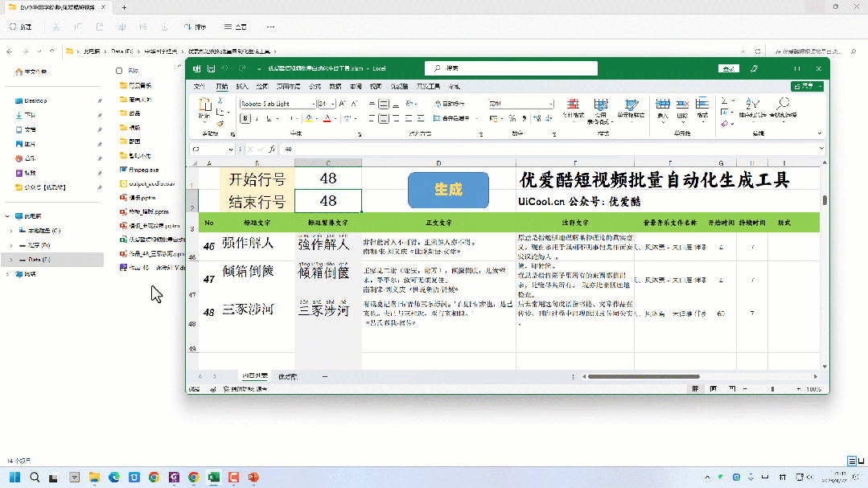Click the percent style icon
The height and width of the screenshot is (488, 868).
point(512,118)
